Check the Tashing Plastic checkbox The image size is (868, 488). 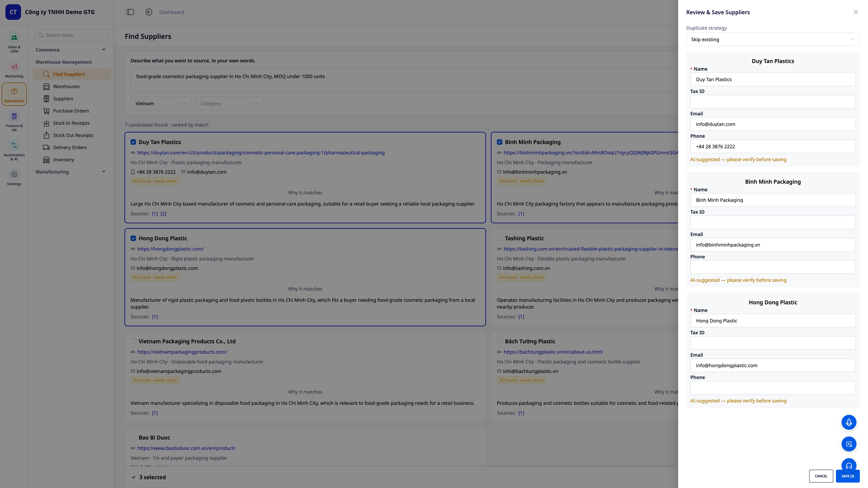tap(500, 238)
